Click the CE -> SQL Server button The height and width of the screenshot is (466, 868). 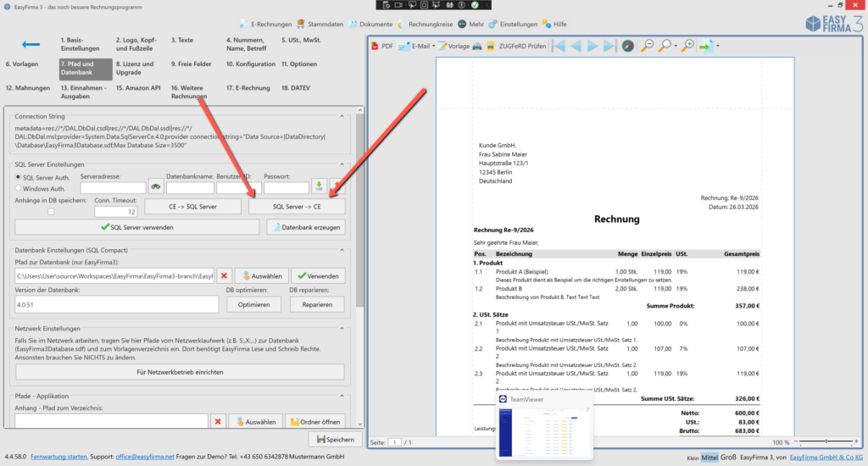pyautogui.click(x=192, y=207)
